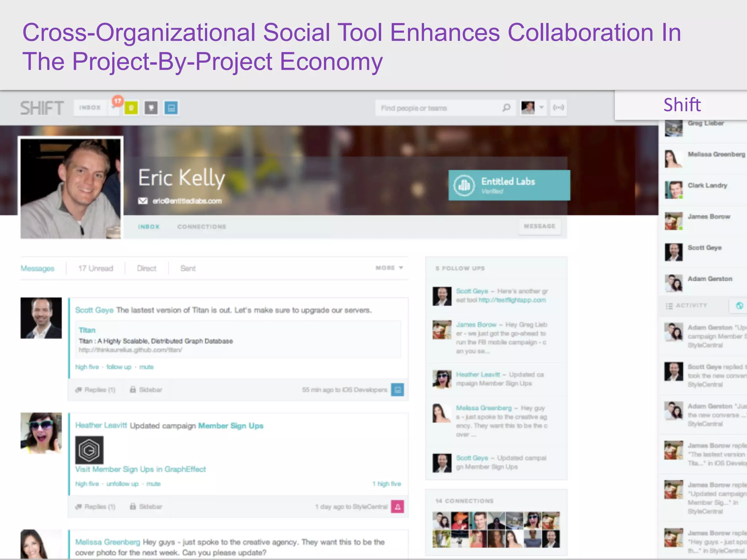
Task: Click Heather Leavitt's avatar beside campaign post
Action: pyautogui.click(x=41, y=433)
